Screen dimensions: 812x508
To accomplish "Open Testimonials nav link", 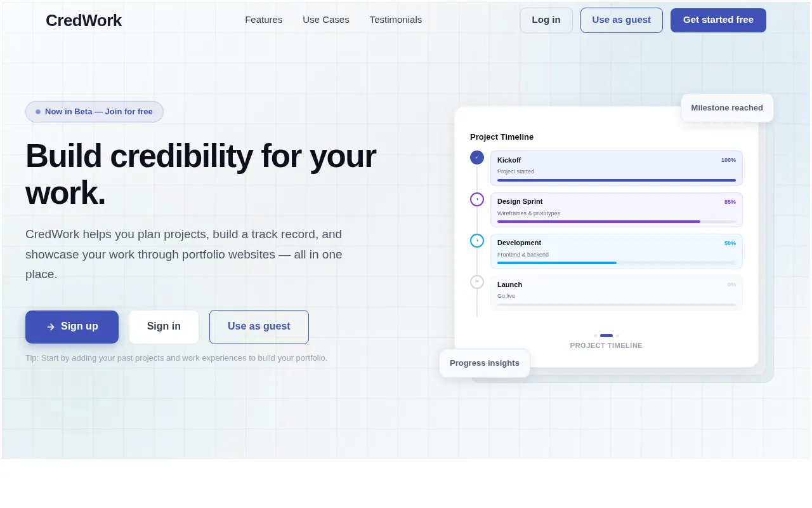I will tap(396, 20).
